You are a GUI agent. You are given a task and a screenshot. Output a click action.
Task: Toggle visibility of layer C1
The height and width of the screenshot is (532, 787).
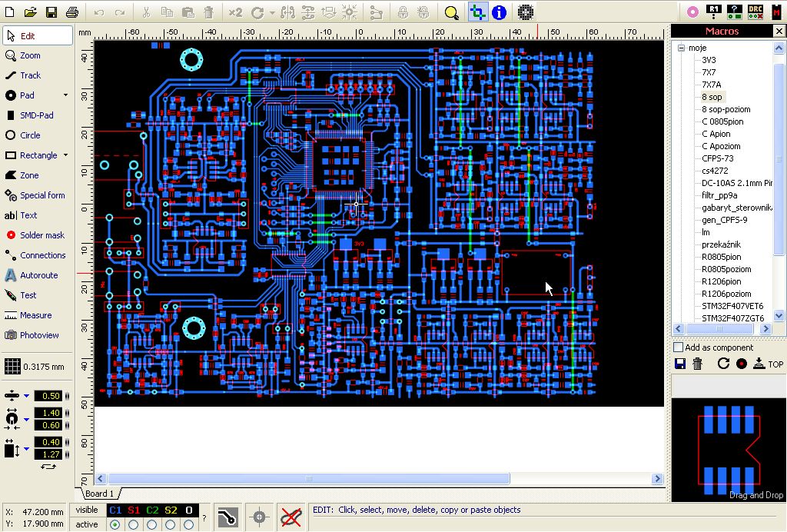coord(115,510)
